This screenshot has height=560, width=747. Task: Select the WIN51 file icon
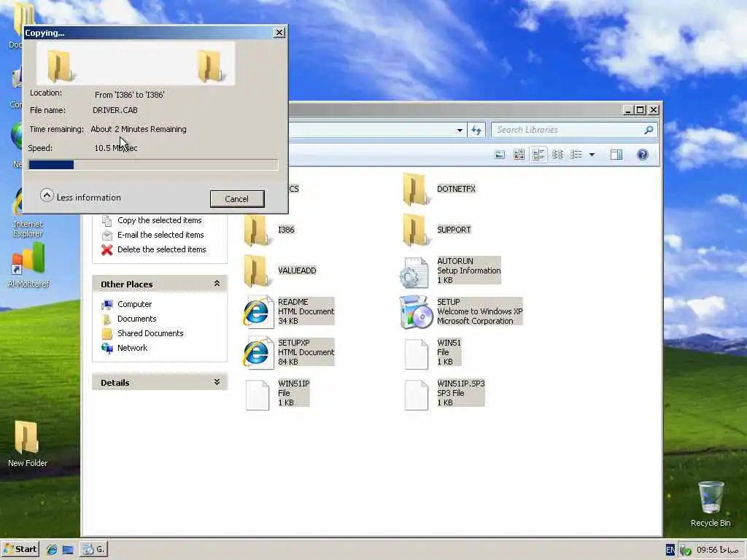pyautogui.click(x=416, y=354)
